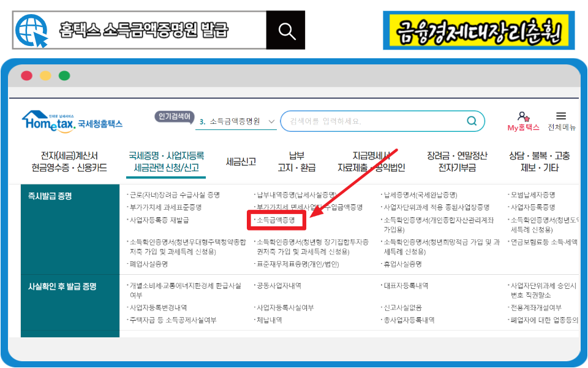
Task: Open 신고사실없음 link
Action: pos(403,308)
